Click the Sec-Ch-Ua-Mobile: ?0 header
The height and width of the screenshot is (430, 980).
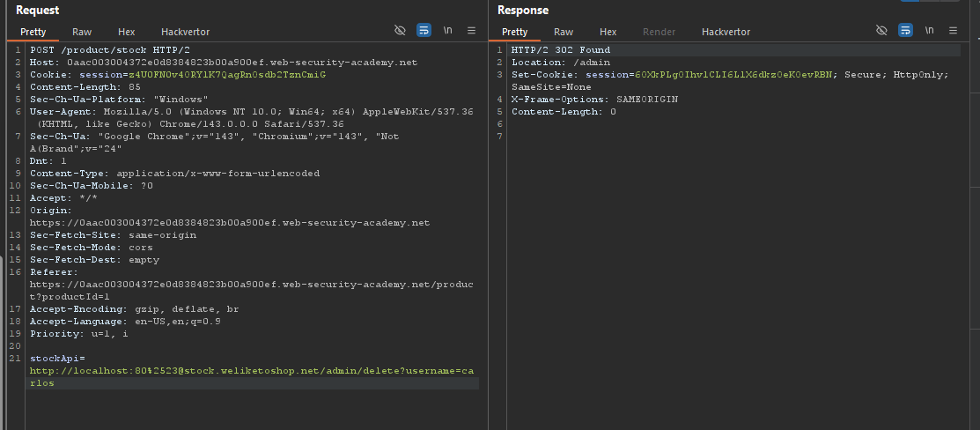92,186
